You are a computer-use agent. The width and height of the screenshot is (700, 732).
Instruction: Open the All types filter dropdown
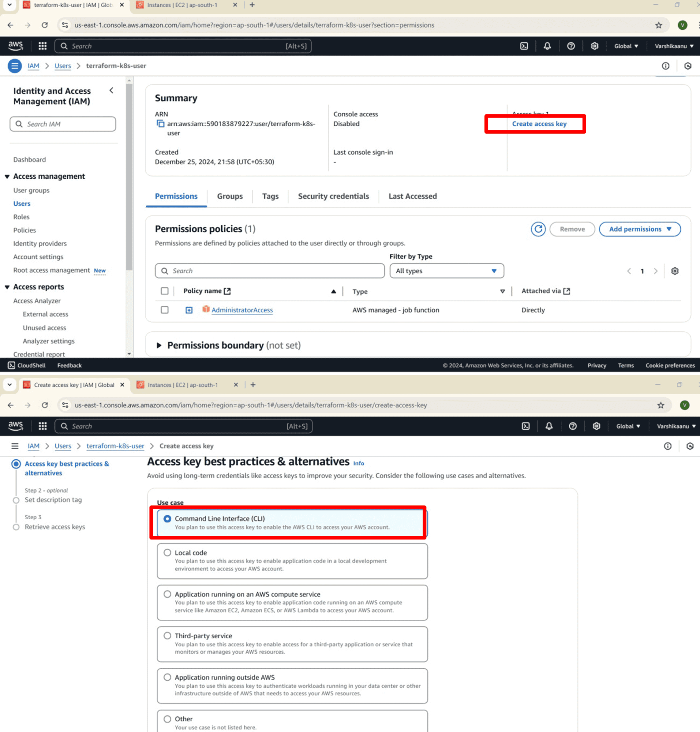coord(446,271)
